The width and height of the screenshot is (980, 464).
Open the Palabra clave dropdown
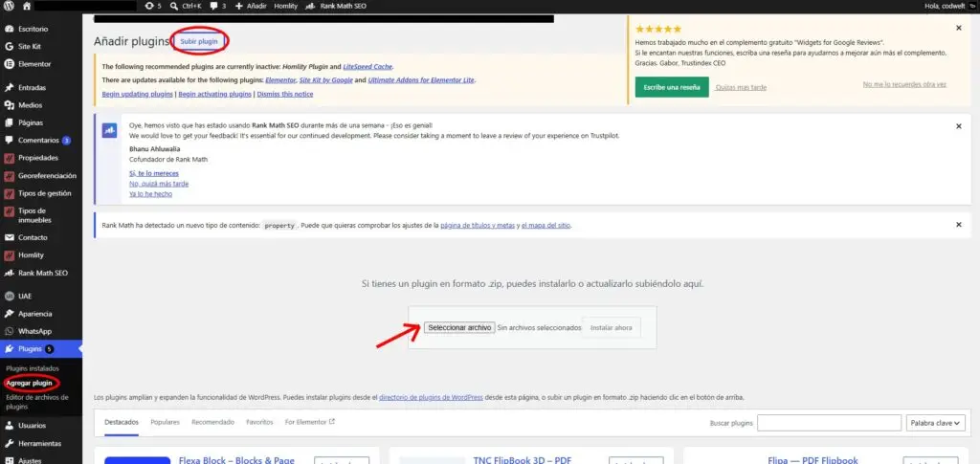coord(935,423)
